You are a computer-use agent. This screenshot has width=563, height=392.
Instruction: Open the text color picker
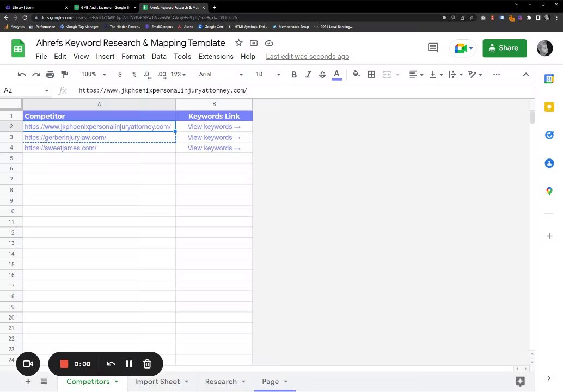[337, 74]
